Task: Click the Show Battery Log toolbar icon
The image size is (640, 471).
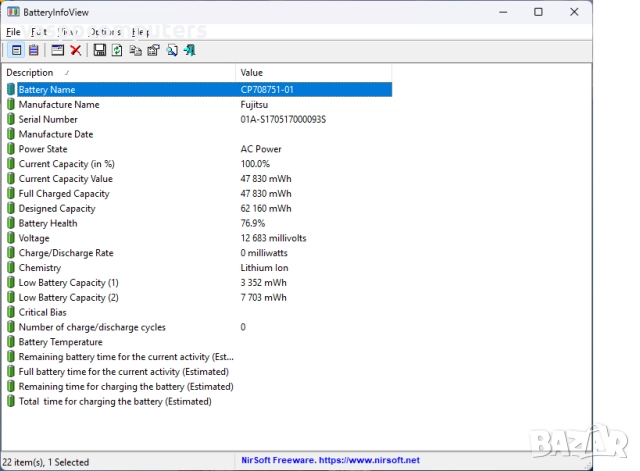Action: pyautogui.click(x=33, y=50)
